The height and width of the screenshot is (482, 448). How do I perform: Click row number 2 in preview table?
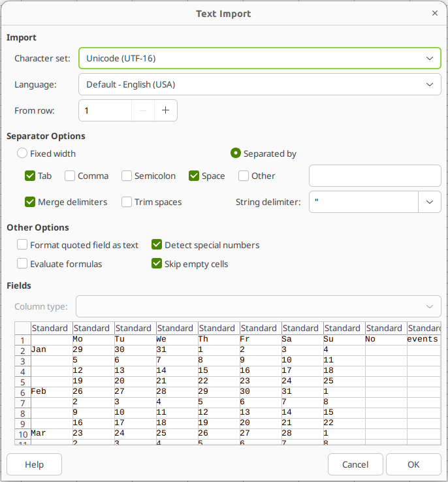pos(23,351)
